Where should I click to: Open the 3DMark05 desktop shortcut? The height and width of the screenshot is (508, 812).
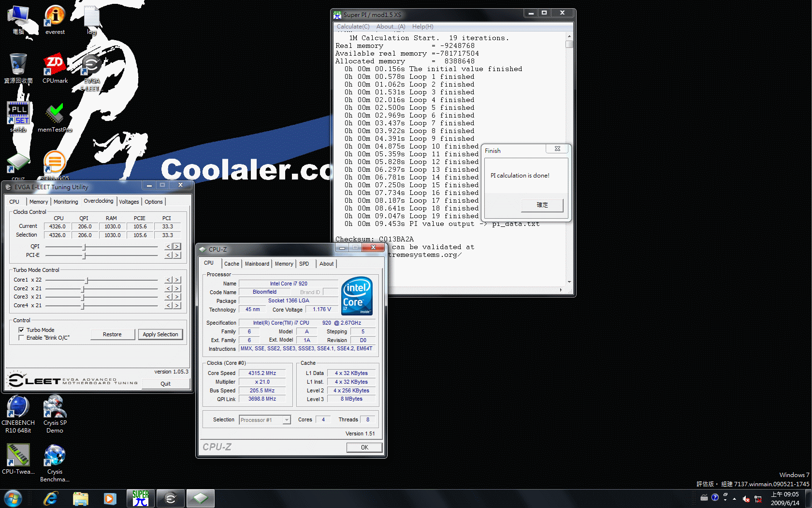pos(55,165)
